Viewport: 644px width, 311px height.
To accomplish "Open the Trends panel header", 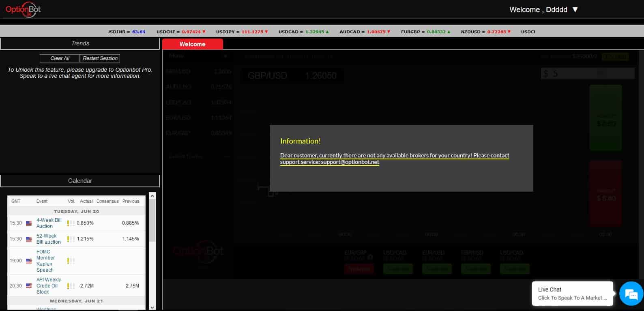I will click(x=80, y=43).
